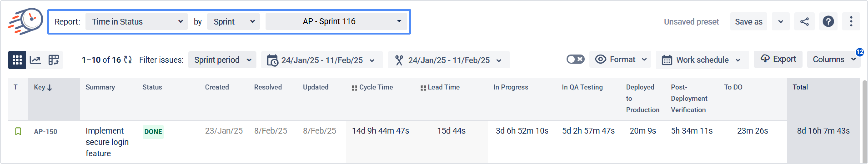Toggle the switch beside Format
Screen dimensions: 868x164
tap(575, 60)
